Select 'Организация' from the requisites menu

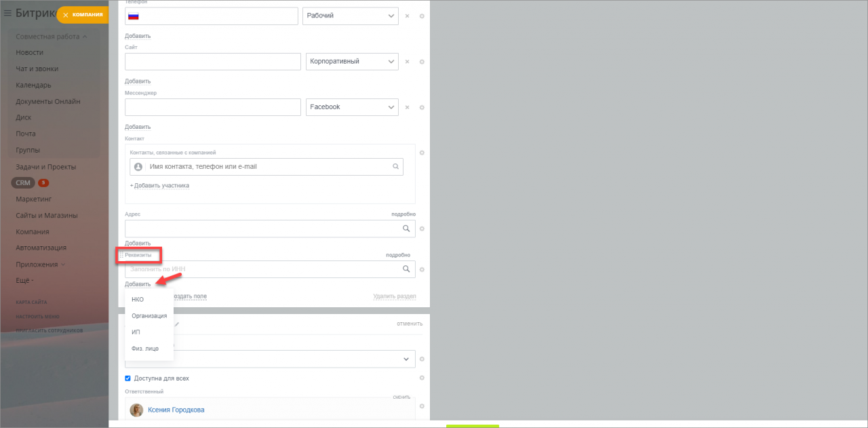[149, 315]
